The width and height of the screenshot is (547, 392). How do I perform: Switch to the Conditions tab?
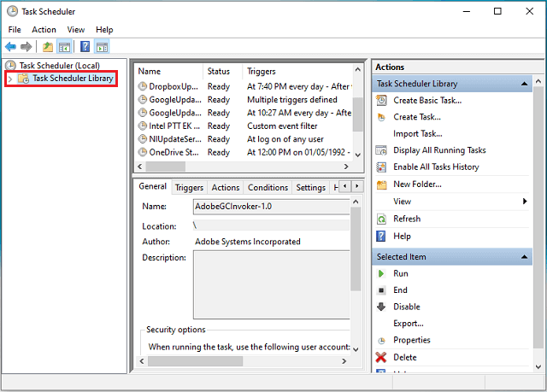coord(268,188)
